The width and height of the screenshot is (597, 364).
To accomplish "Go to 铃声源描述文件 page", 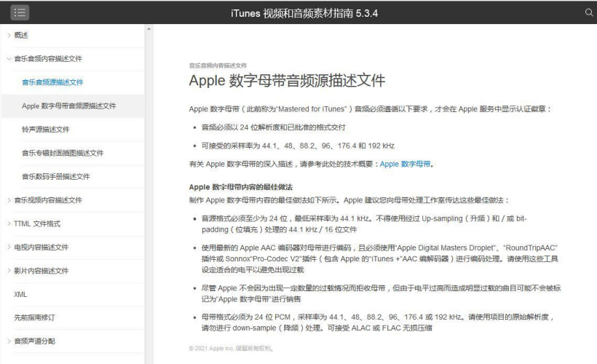I will tap(45, 130).
